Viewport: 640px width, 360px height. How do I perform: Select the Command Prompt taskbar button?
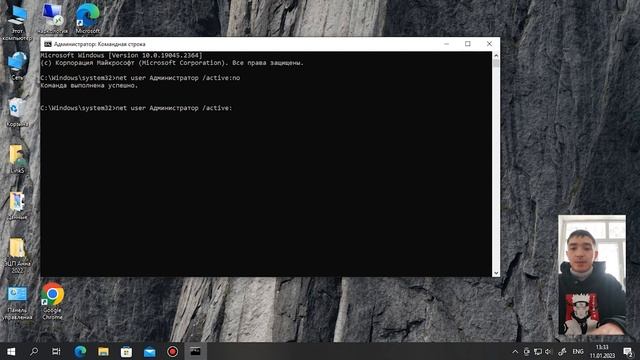(x=196, y=351)
